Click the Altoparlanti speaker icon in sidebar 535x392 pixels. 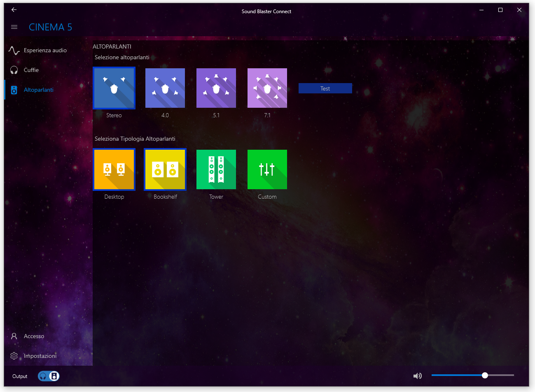click(x=14, y=90)
